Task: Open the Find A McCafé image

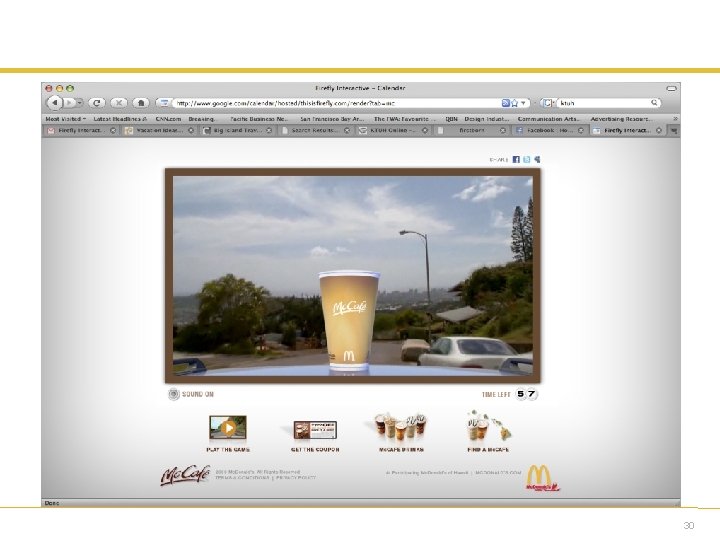Action: 488,427
